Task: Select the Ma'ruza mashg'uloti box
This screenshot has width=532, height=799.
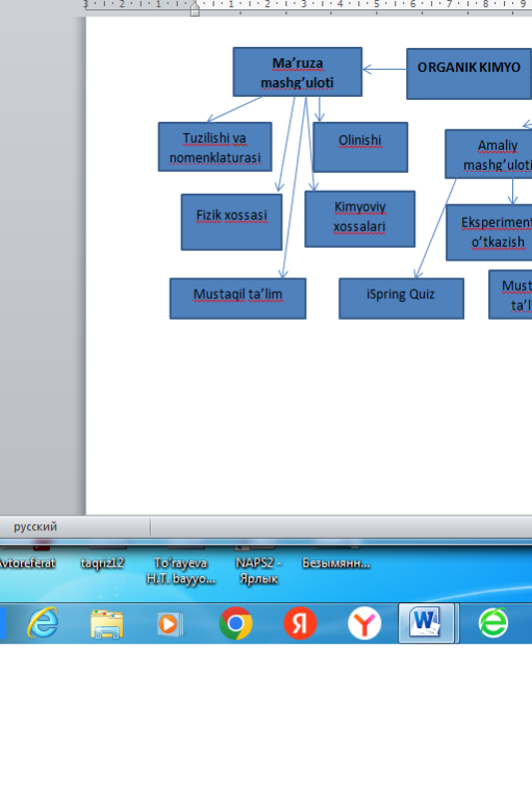Action: point(297,72)
